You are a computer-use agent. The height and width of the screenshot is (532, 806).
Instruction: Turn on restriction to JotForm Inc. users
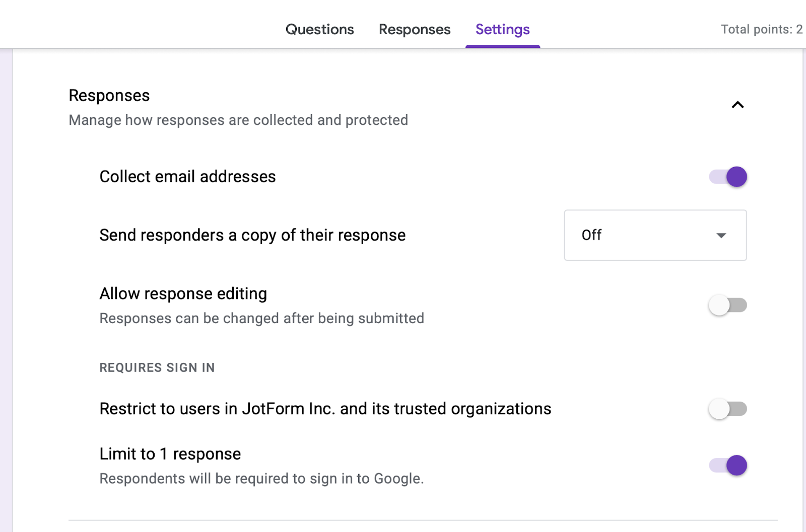(x=727, y=409)
